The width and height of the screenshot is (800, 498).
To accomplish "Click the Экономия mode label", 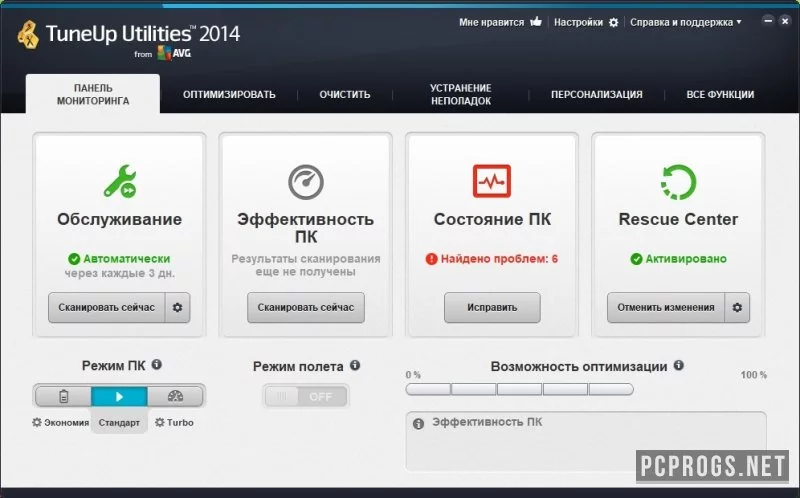I will point(66,422).
